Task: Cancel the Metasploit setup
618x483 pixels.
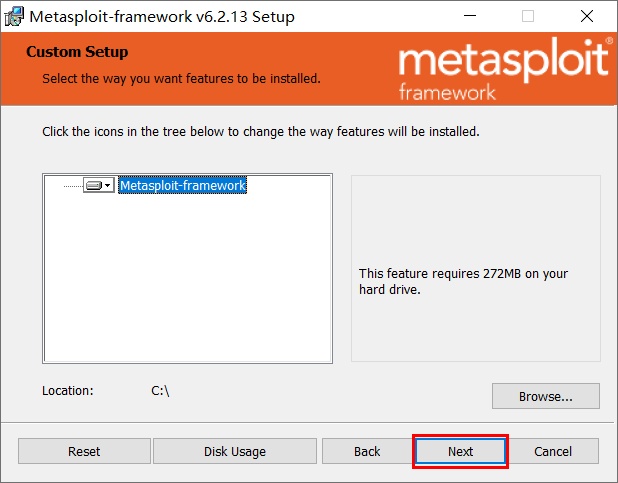Action: (553, 451)
